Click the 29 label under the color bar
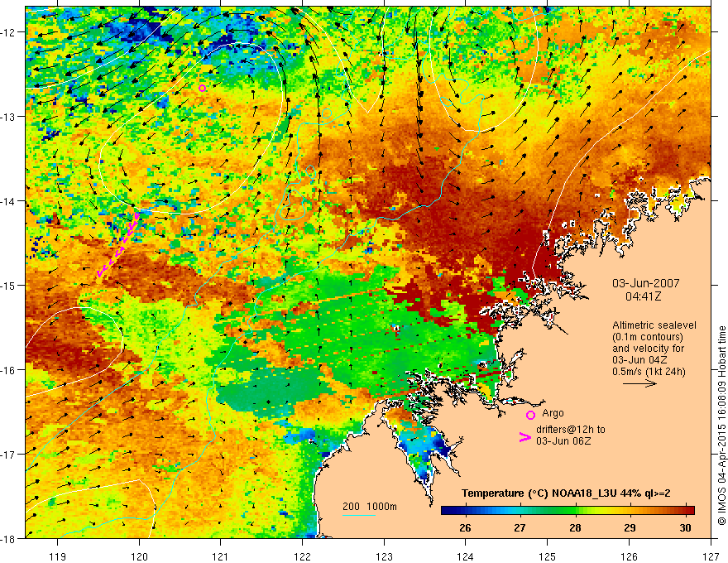Viewport: 728px width, 563px height. coord(630,527)
